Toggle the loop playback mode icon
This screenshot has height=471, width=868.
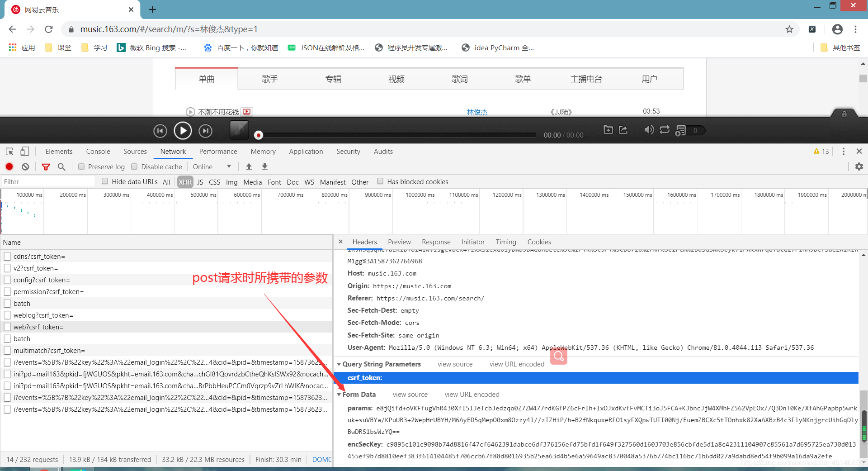pyautogui.click(x=664, y=130)
